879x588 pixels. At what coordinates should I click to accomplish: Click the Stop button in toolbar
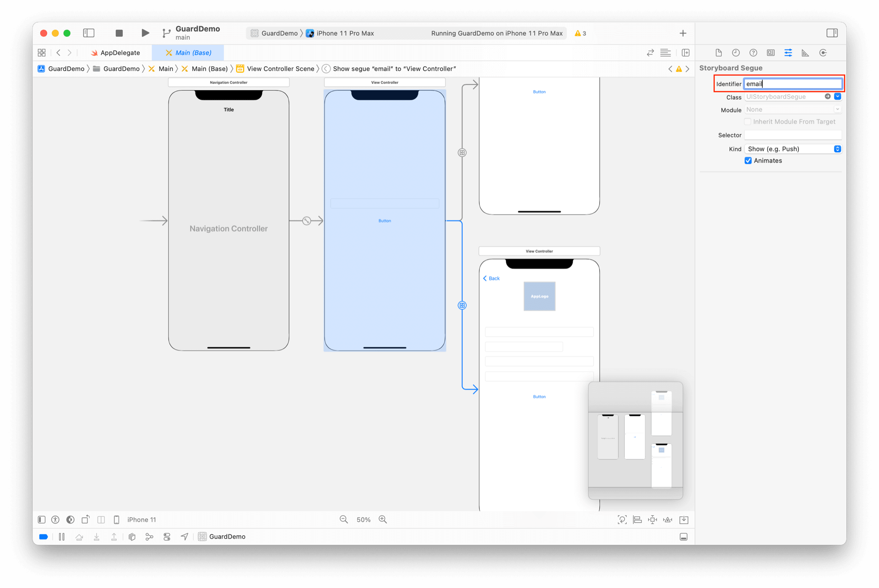(119, 33)
